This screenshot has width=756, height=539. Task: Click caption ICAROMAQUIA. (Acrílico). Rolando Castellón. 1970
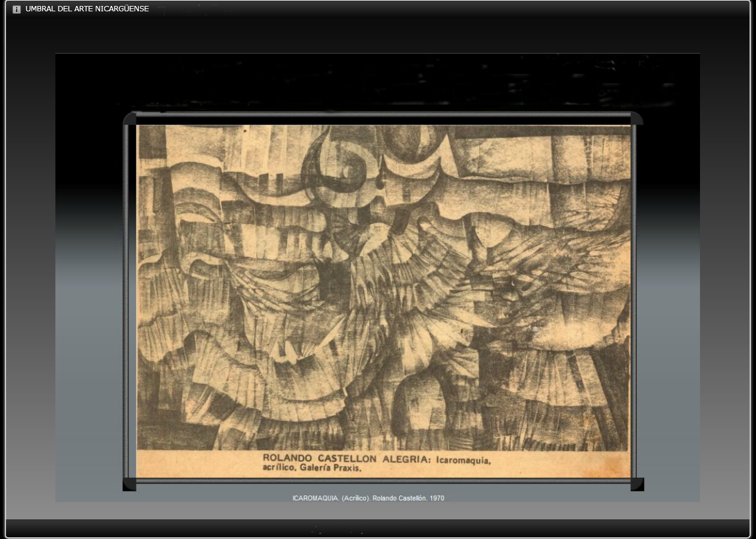coord(368,498)
